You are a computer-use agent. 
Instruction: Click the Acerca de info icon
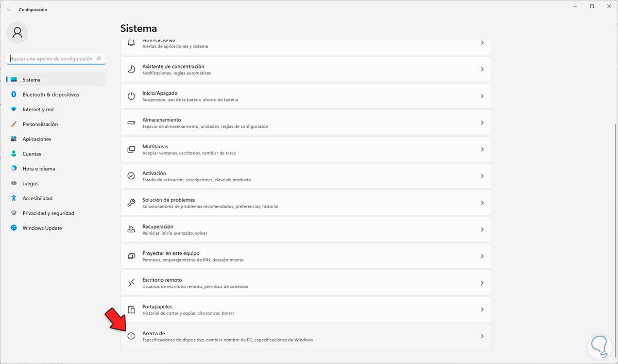point(131,336)
